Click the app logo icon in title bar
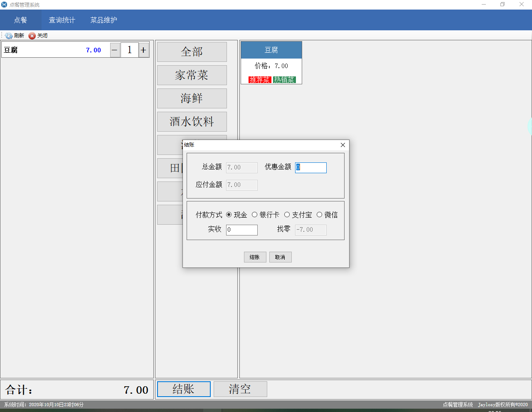This screenshot has width=532, height=412. (x=4, y=5)
